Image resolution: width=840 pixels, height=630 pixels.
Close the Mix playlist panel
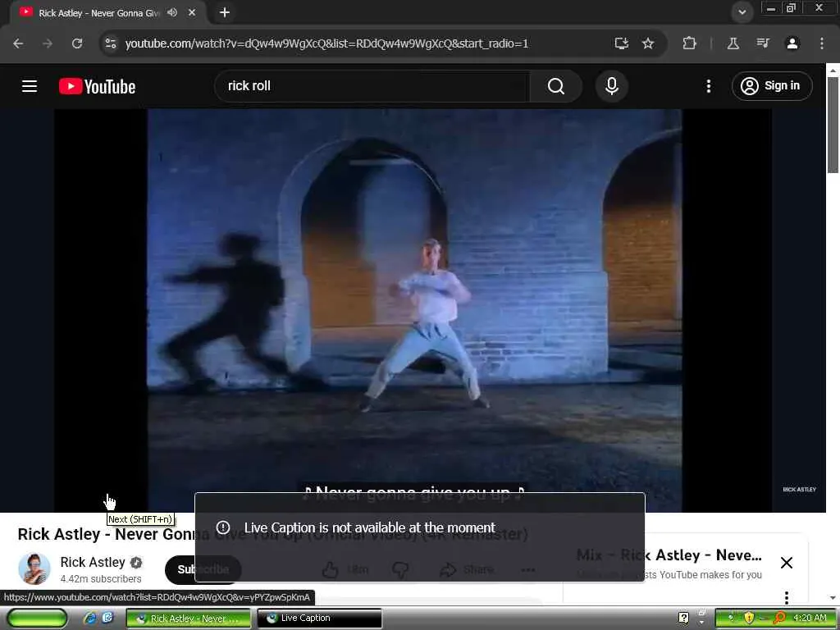[787, 563]
